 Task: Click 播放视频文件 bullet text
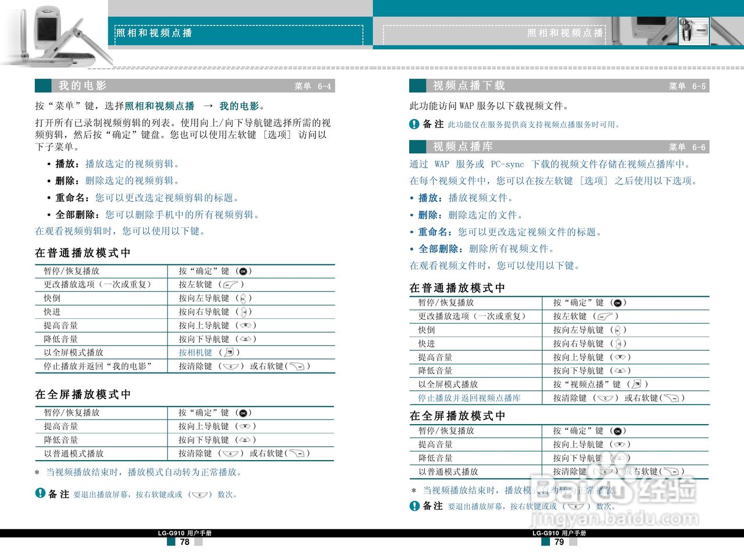point(481,198)
